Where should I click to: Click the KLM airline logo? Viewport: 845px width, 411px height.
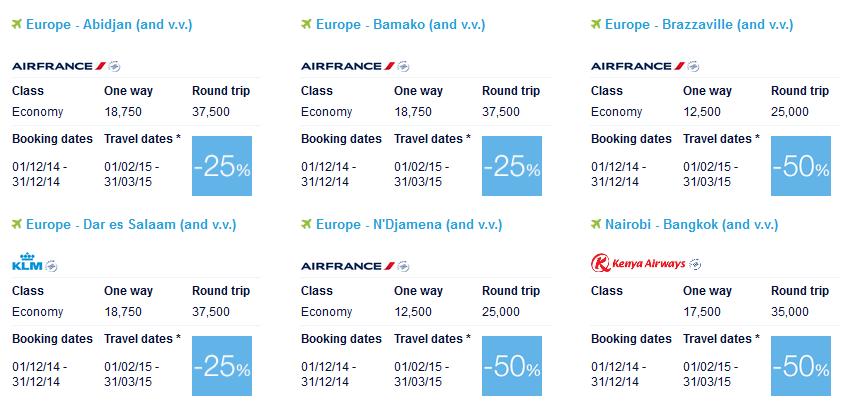[34, 265]
